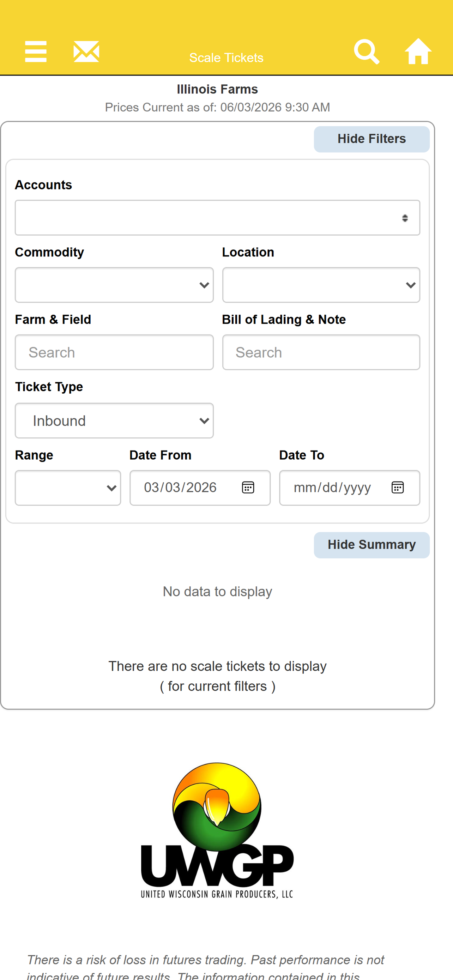The width and height of the screenshot is (453, 980).
Task: Go to the home screen icon
Action: pyautogui.click(x=418, y=52)
